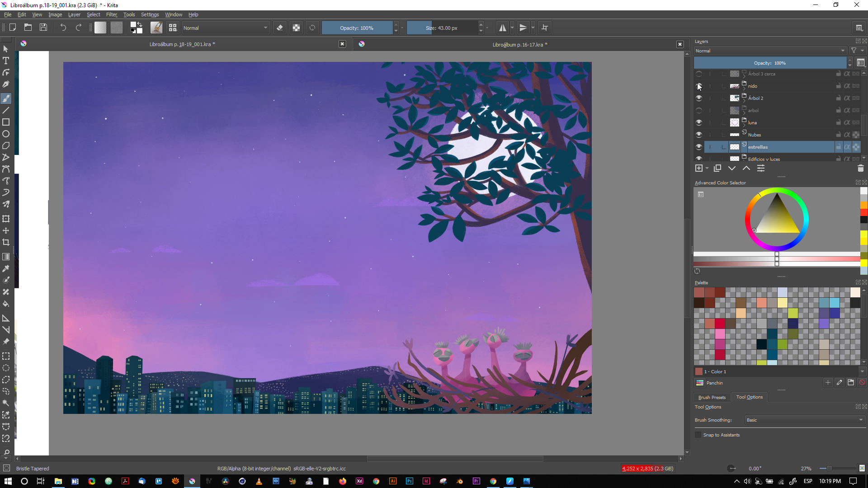Select the Elliptical Selection tool

(x=6, y=368)
